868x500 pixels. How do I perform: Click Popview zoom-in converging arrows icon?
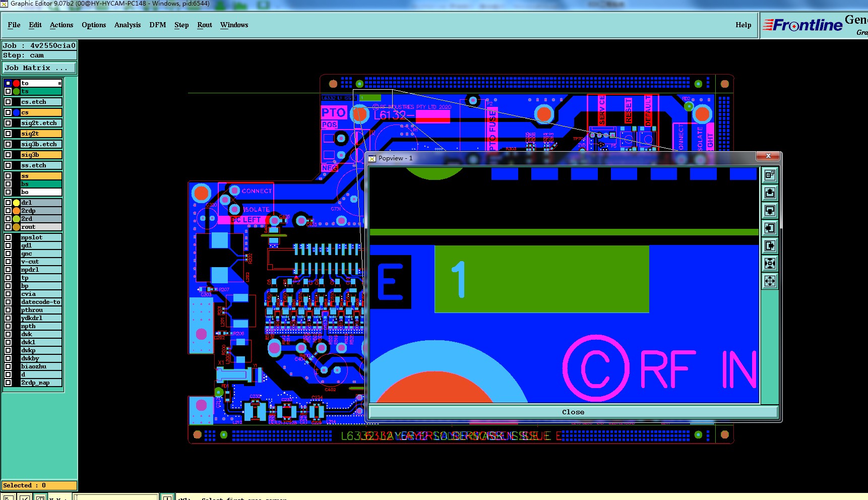[x=770, y=263]
